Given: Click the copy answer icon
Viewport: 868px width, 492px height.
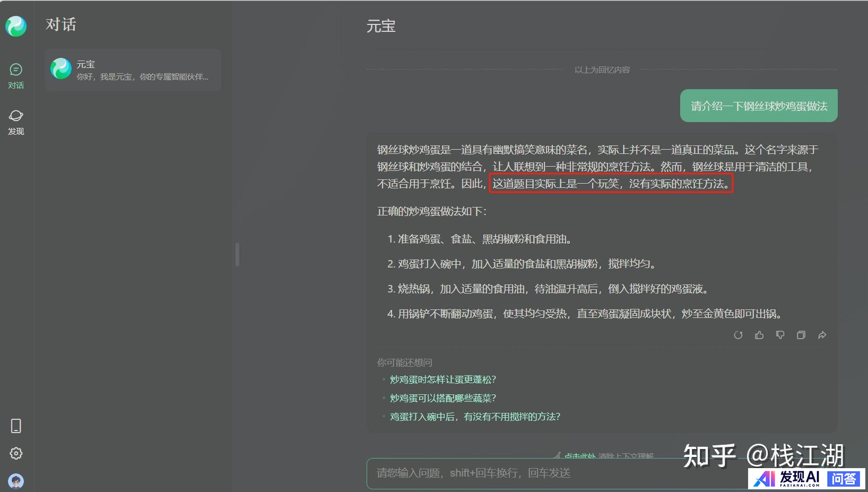Looking at the screenshot, I should (801, 335).
